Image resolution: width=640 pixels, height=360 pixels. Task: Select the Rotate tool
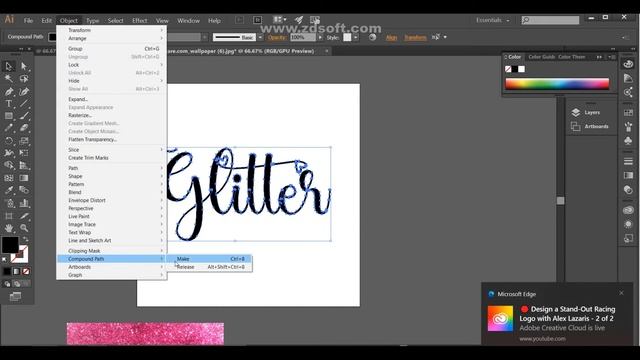(x=9, y=141)
